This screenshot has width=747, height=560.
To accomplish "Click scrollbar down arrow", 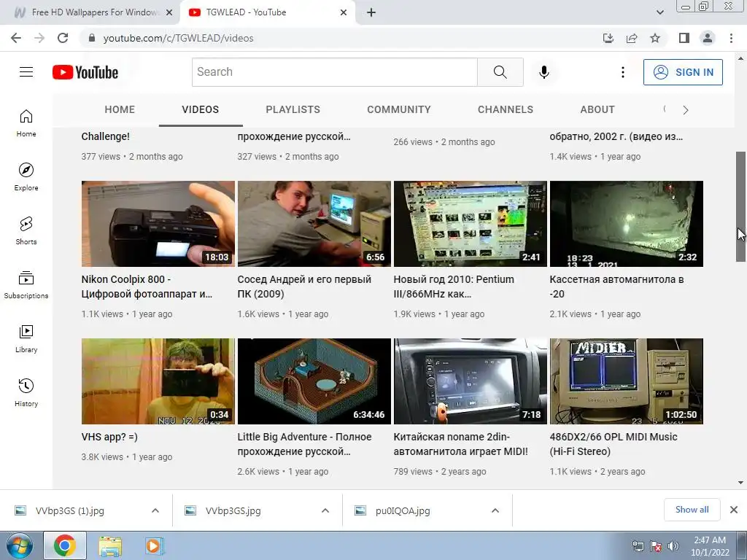I will tap(740, 483).
